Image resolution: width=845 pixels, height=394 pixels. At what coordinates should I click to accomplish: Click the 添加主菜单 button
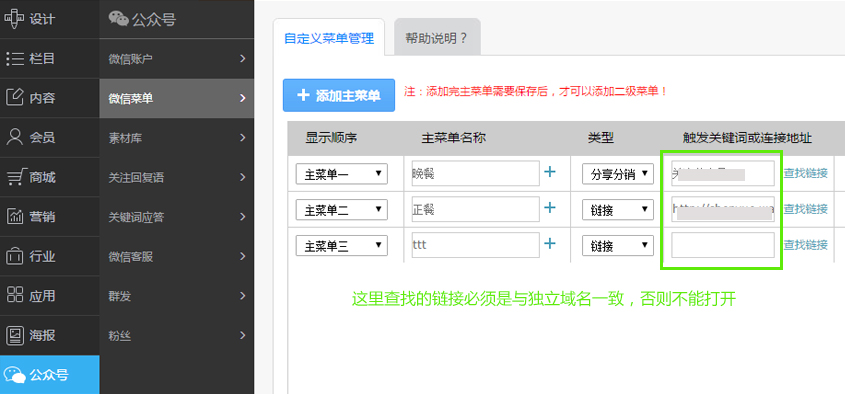click(339, 95)
